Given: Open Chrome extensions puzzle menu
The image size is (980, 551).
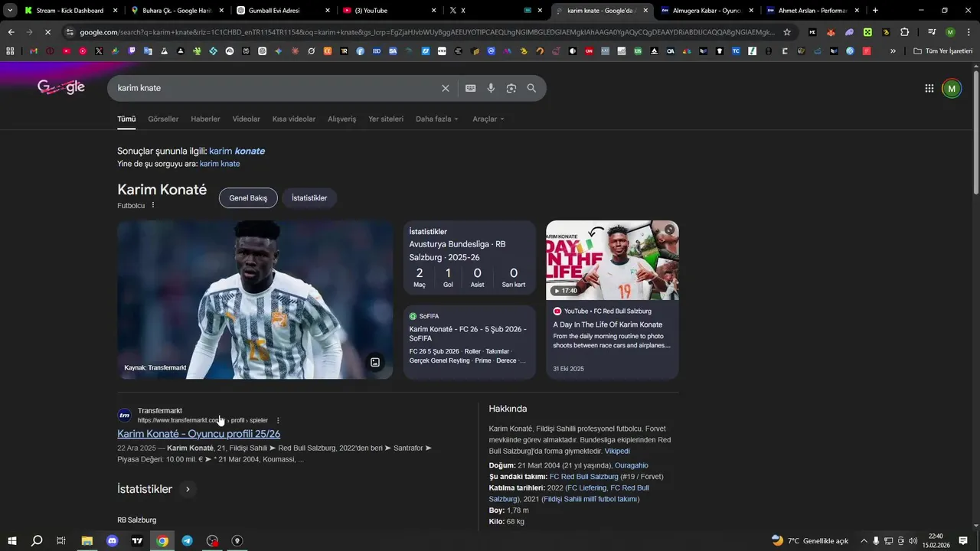Looking at the screenshot, I should click(905, 32).
